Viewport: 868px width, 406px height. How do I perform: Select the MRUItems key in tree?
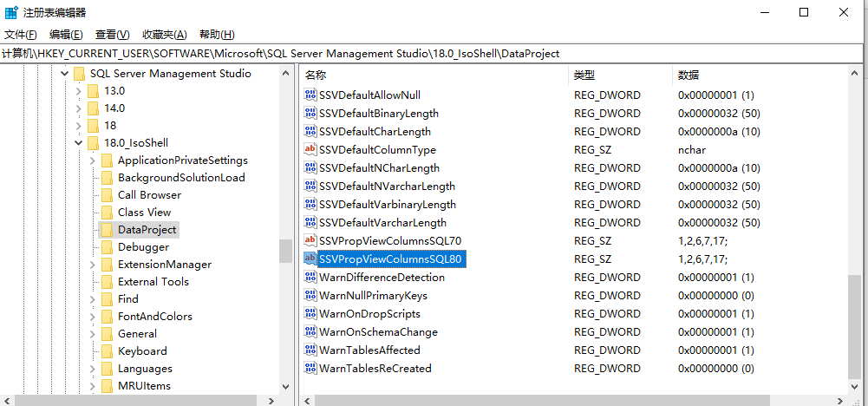pos(144,385)
